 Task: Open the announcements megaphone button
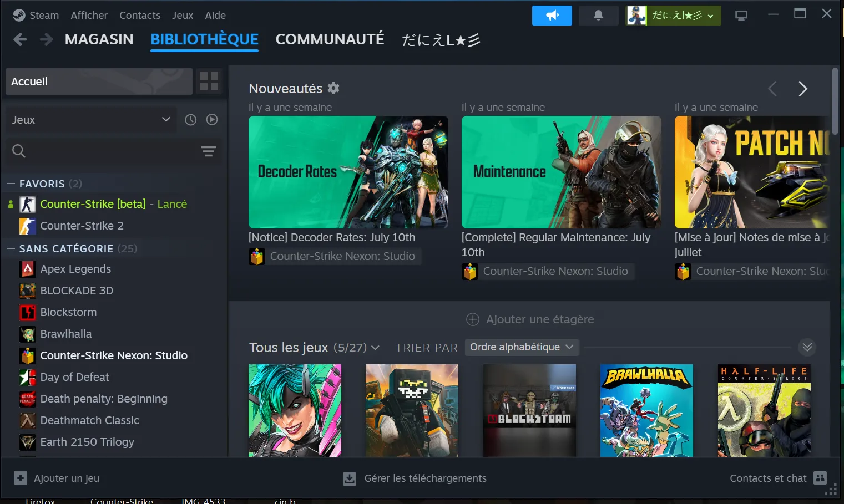(552, 16)
